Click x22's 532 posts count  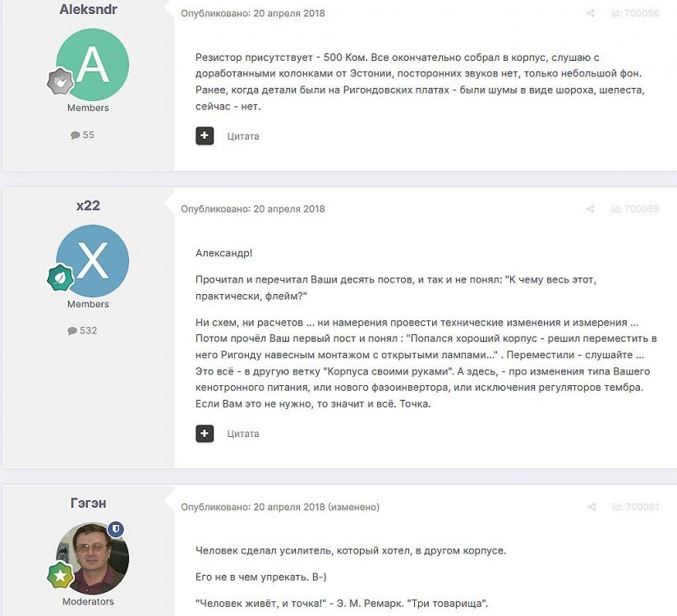[x=82, y=331]
